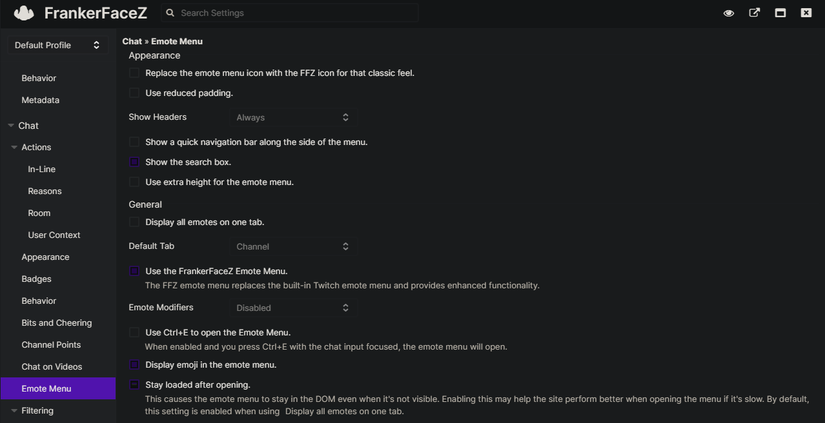
Task: Click the eye icon in the header
Action: [728, 13]
